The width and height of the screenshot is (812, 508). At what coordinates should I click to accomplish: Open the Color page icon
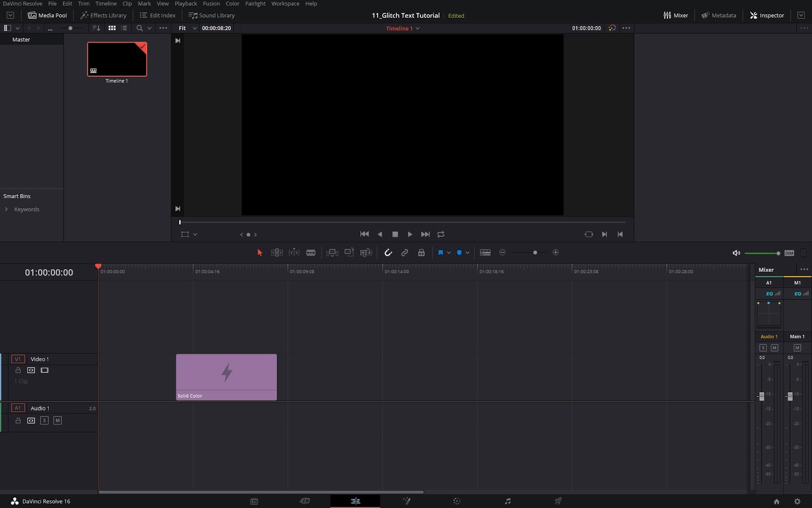(457, 501)
